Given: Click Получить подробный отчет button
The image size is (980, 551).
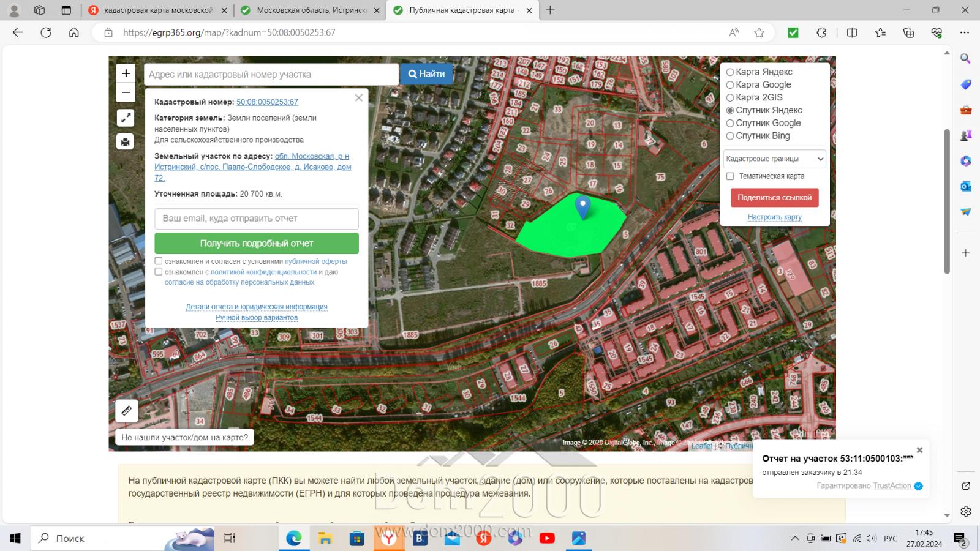Looking at the screenshot, I should click(257, 243).
